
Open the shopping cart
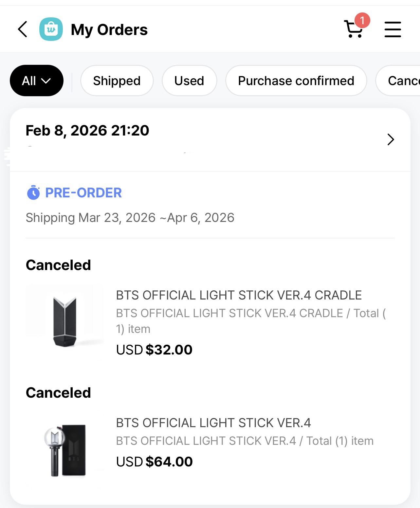(x=353, y=29)
